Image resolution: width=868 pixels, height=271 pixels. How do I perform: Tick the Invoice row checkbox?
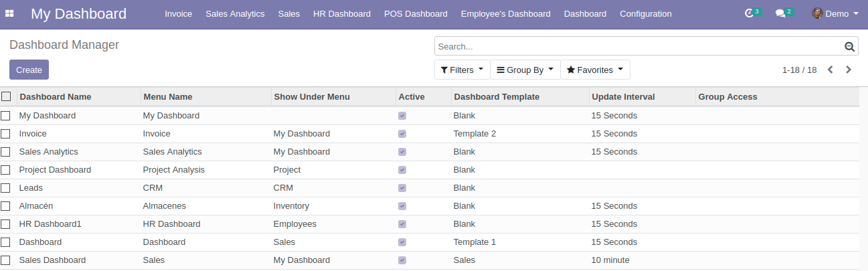point(6,134)
